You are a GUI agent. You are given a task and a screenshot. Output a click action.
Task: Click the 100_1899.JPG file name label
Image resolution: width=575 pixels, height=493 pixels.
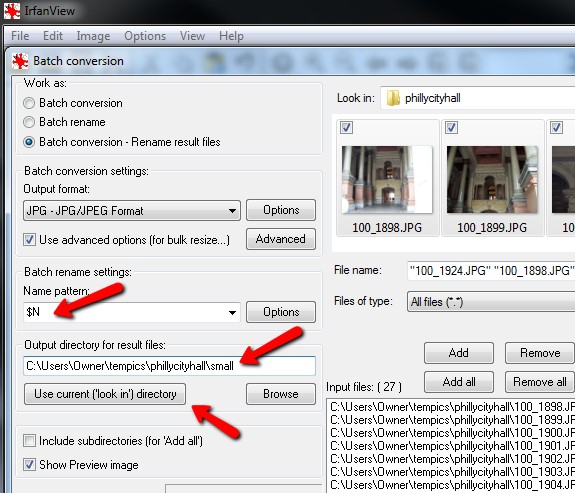pyautogui.click(x=492, y=228)
